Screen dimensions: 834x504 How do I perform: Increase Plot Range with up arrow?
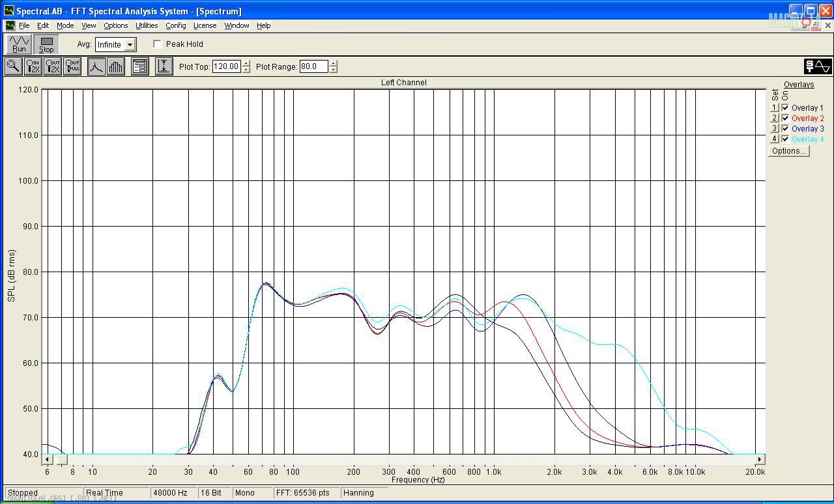point(334,64)
